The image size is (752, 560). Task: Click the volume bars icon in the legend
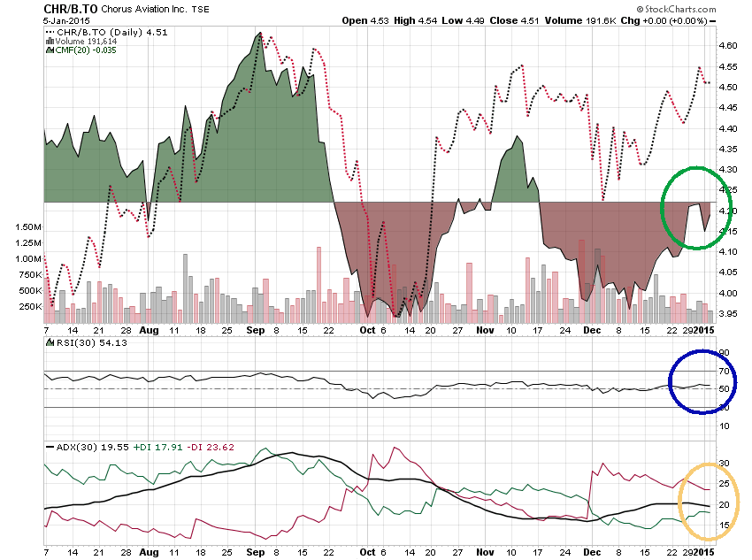[50, 42]
